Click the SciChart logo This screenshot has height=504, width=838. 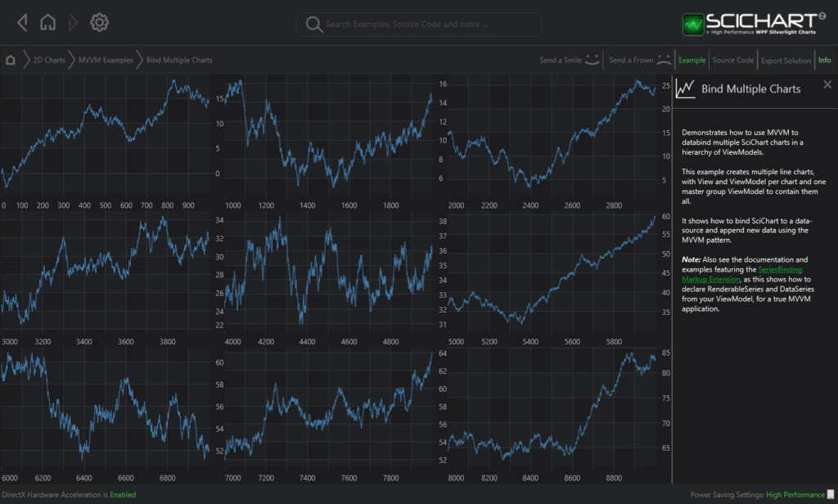coord(754,24)
